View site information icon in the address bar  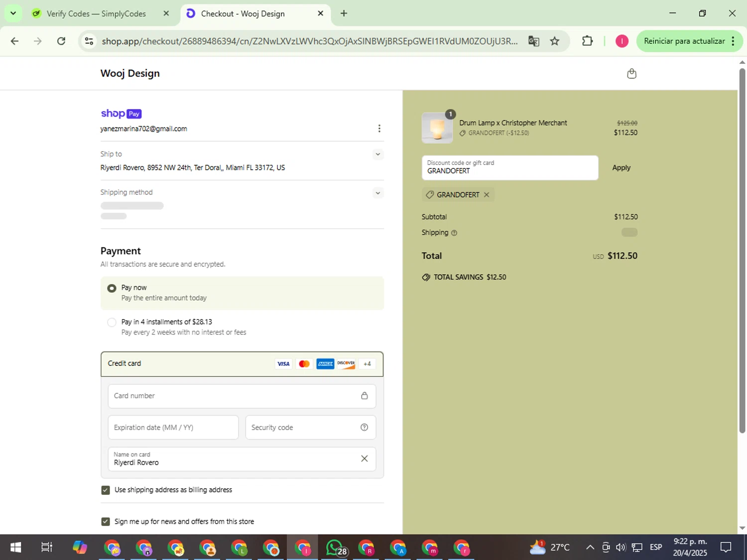(x=89, y=41)
